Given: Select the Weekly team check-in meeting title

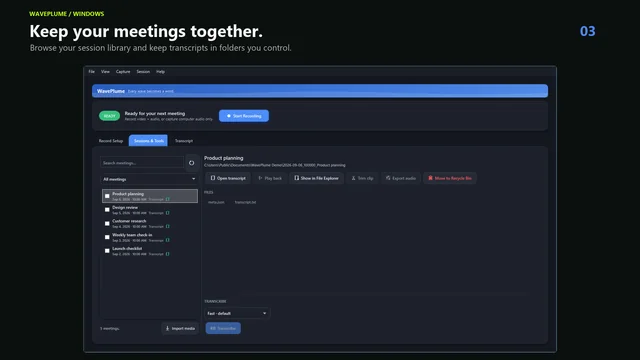Looking at the screenshot, I should pos(132,235).
